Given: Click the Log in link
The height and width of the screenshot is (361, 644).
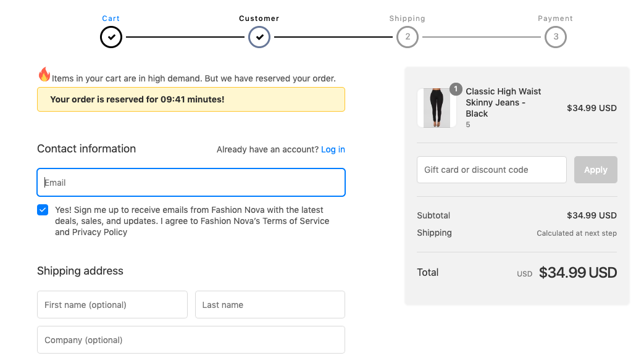Looking at the screenshot, I should (x=333, y=149).
